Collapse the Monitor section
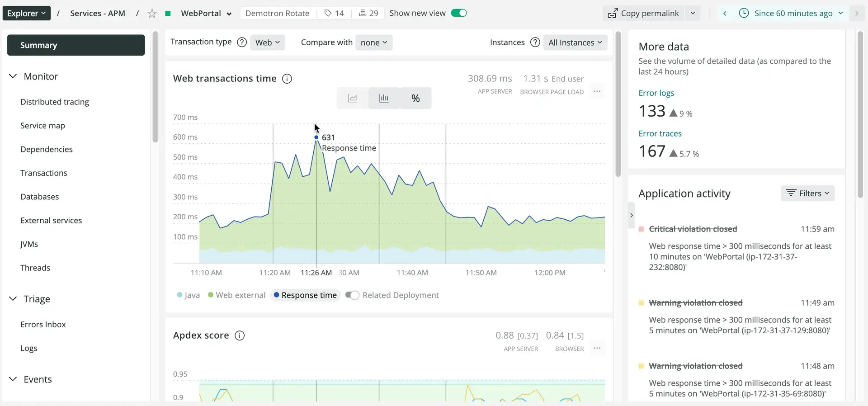The height and width of the screenshot is (406, 868). coord(13,76)
